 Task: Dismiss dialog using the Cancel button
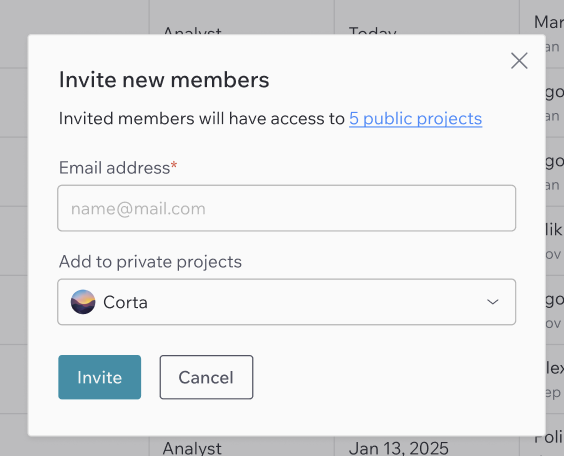tap(206, 377)
